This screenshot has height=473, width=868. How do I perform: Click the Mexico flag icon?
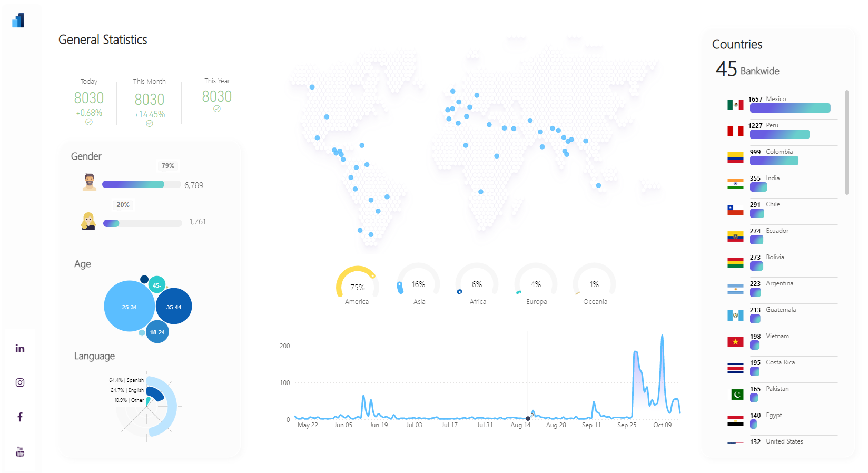[x=735, y=105]
